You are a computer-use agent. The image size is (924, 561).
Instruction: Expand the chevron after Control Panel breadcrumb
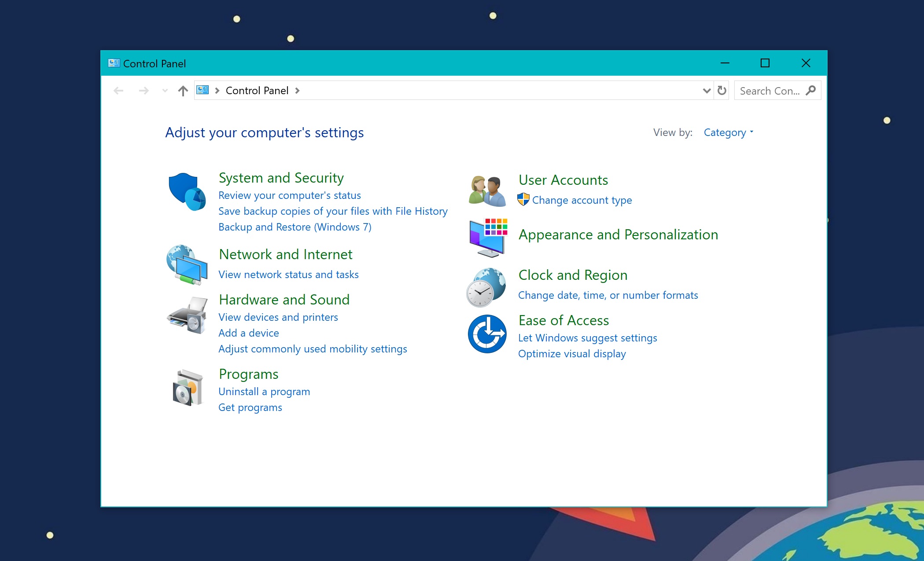coord(298,91)
